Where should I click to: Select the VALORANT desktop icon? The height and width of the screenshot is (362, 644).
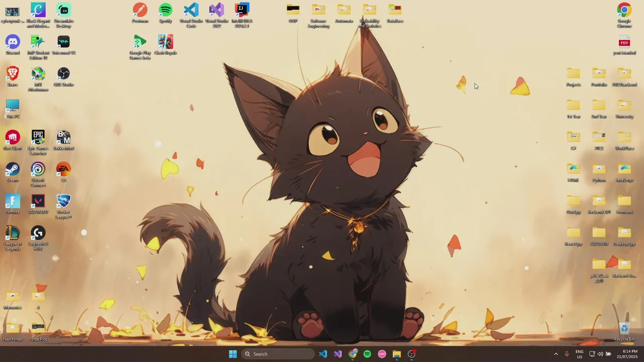(38, 204)
